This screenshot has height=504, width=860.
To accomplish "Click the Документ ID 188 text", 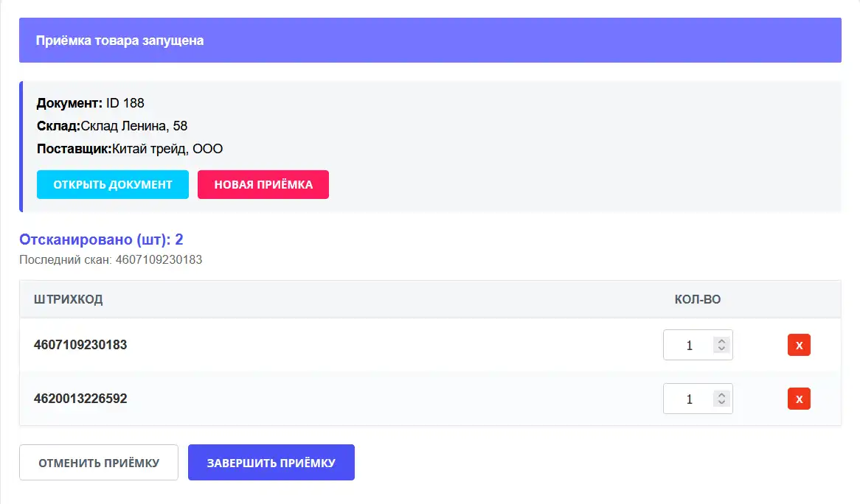I will tap(91, 102).
